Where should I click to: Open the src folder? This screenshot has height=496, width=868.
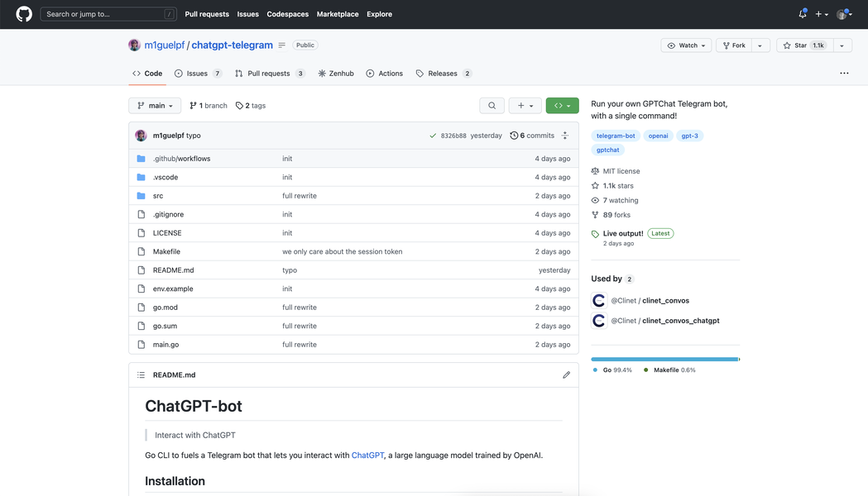pyautogui.click(x=158, y=196)
